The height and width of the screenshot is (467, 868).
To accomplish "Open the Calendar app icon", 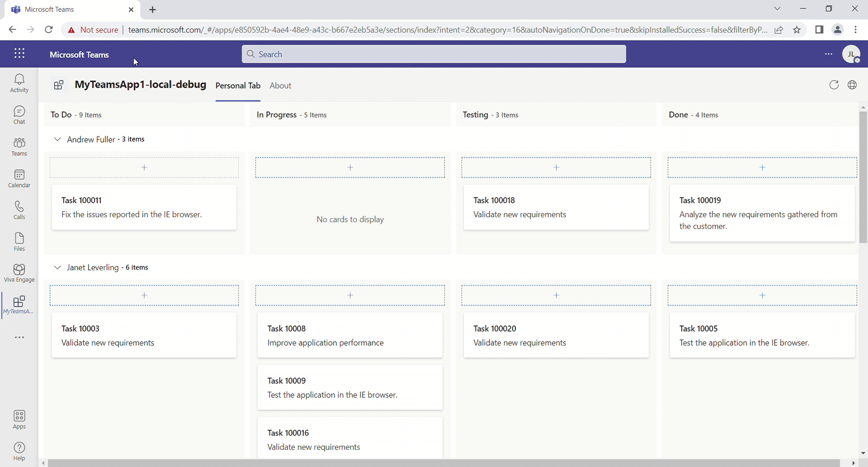I will pyautogui.click(x=19, y=178).
